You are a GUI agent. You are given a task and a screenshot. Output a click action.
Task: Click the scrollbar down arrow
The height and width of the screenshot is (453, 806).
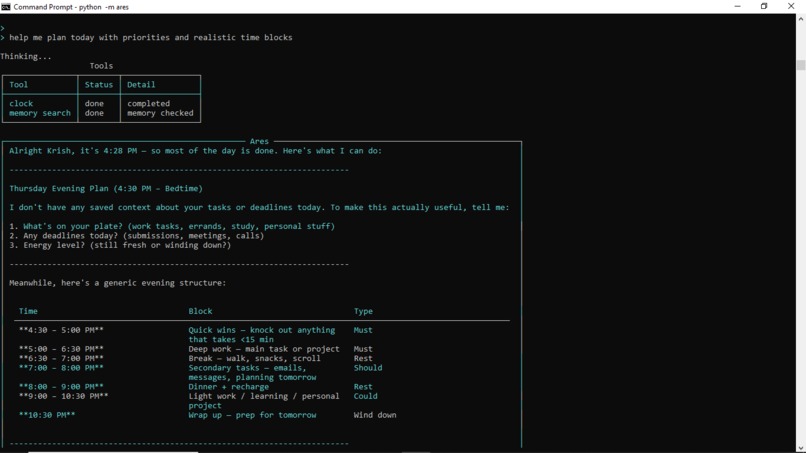801,448
